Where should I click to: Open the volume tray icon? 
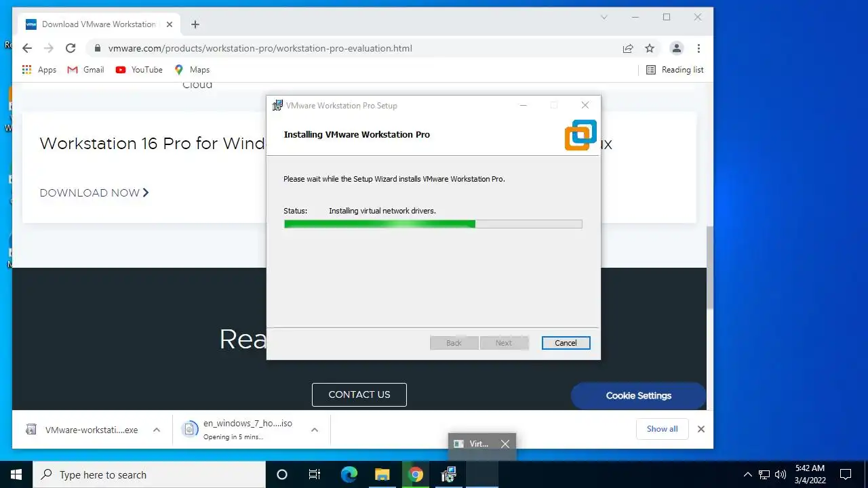[780, 474]
